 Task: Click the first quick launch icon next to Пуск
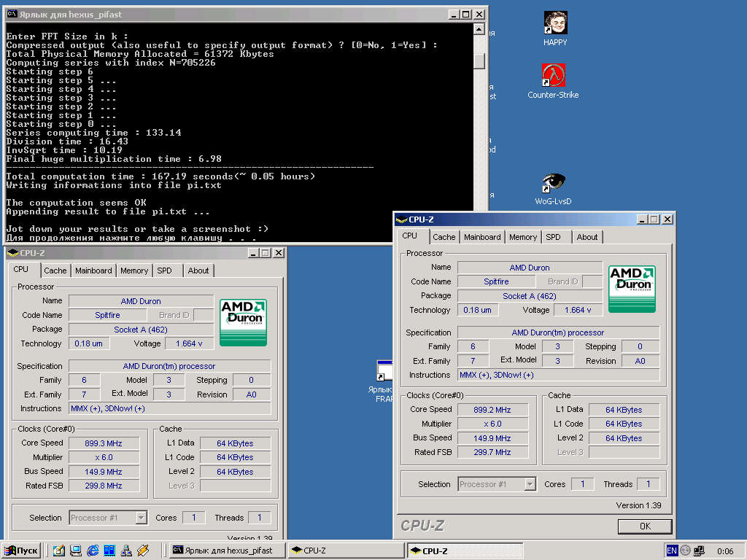[x=58, y=551]
